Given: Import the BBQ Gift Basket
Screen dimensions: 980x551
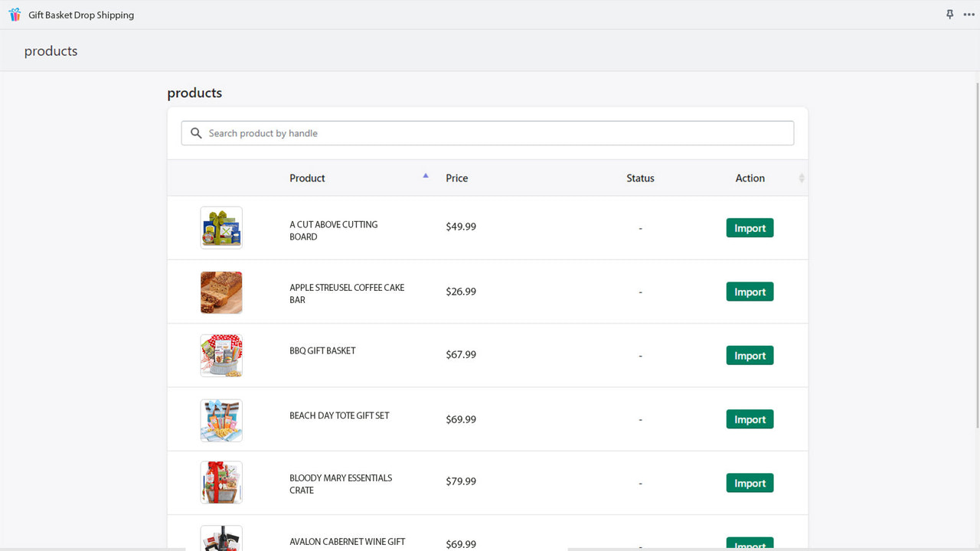Looking at the screenshot, I should tap(750, 356).
